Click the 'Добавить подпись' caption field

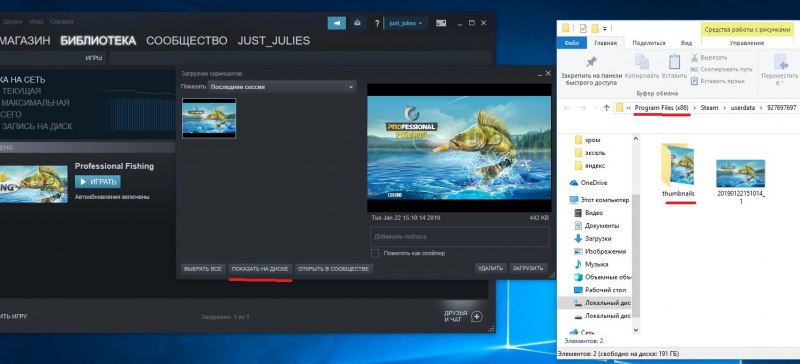[459, 237]
